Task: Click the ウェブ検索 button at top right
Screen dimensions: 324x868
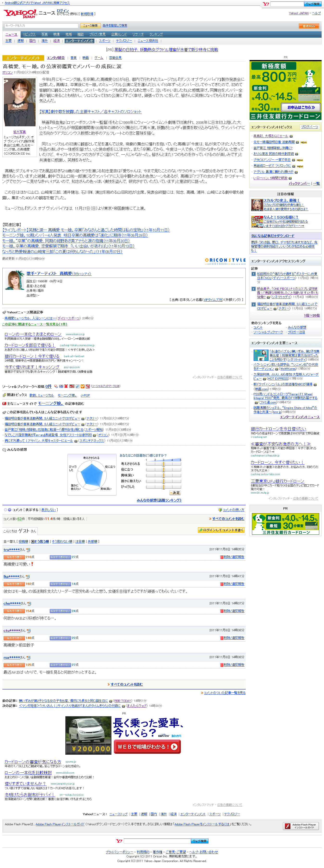Action: (312, 4)
